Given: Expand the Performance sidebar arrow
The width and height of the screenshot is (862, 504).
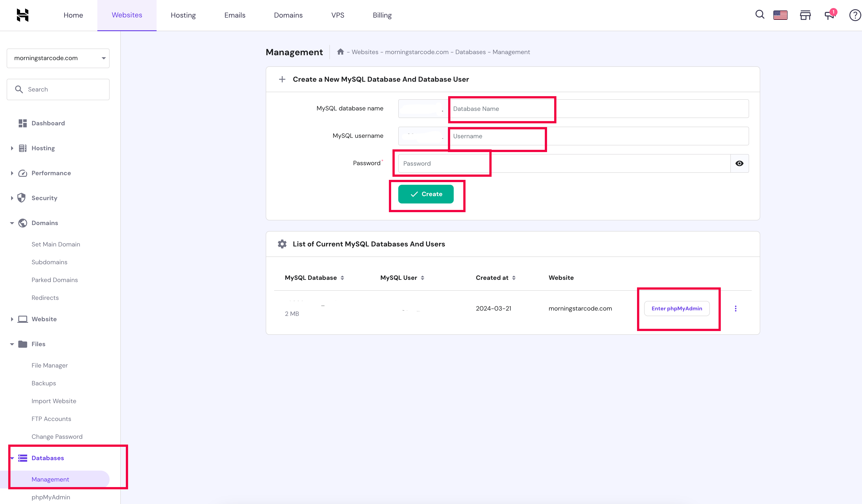Looking at the screenshot, I should tap(12, 173).
